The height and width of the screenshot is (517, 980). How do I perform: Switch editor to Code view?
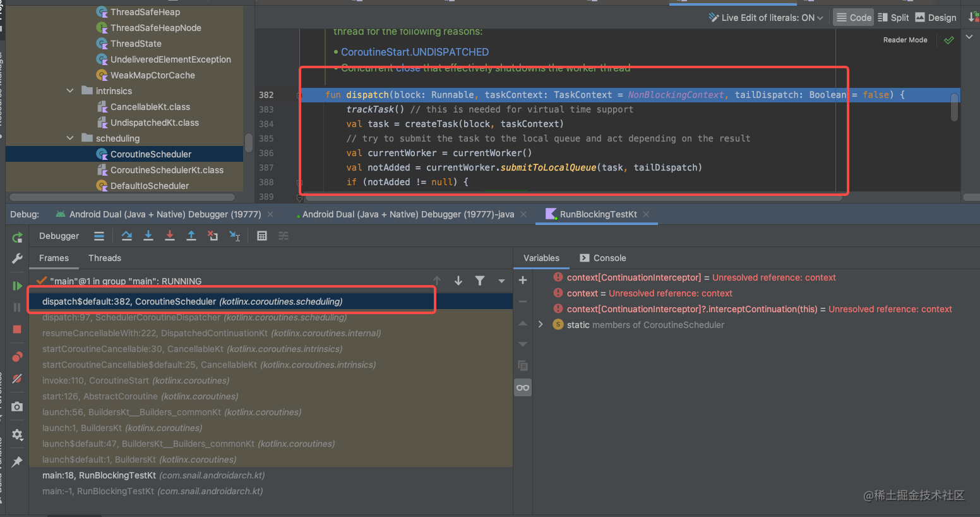coord(853,18)
